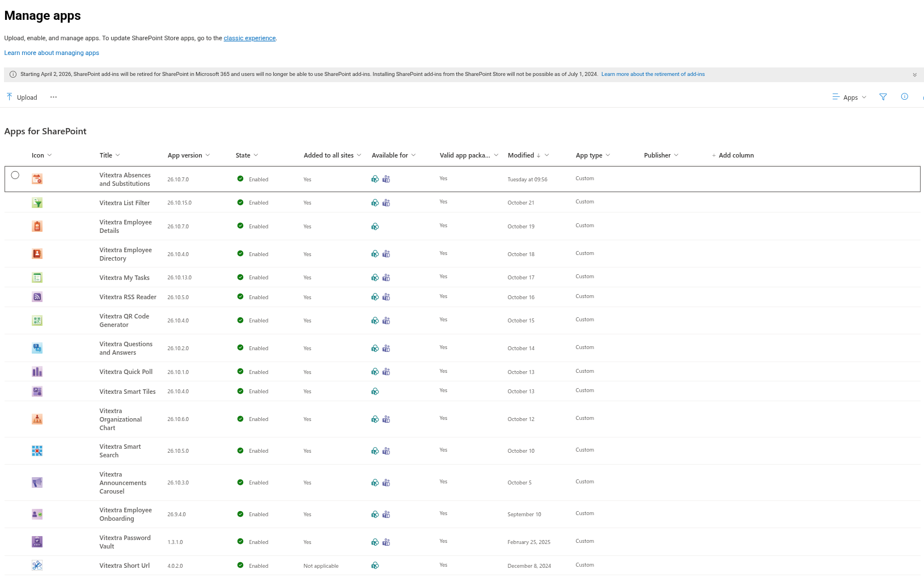Click the Vitextra Smart Search app icon
The image size is (924, 578).
(37, 451)
